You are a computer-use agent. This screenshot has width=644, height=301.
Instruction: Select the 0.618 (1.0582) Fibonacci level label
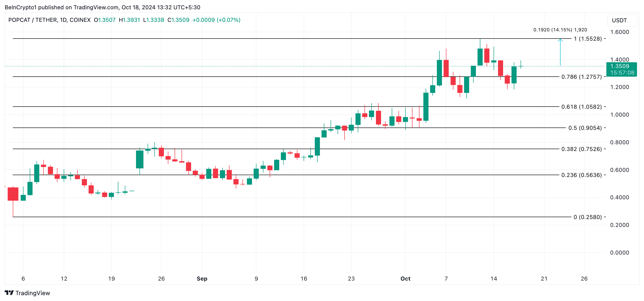581,107
